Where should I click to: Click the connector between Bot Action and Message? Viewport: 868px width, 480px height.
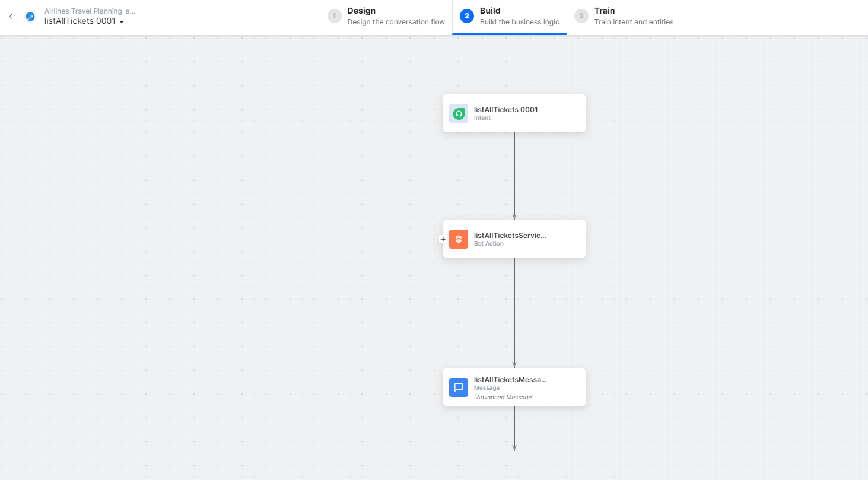[514, 313]
